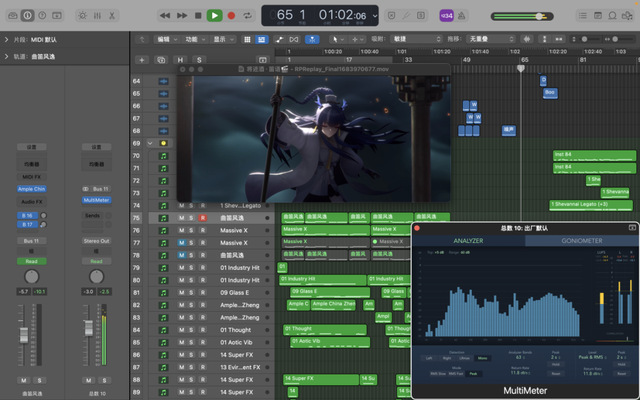Open the 设置 setting button on 总数 10 strip
Image resolution: width=640 pixels, height=400 pixels.
[x=96, y=147]
